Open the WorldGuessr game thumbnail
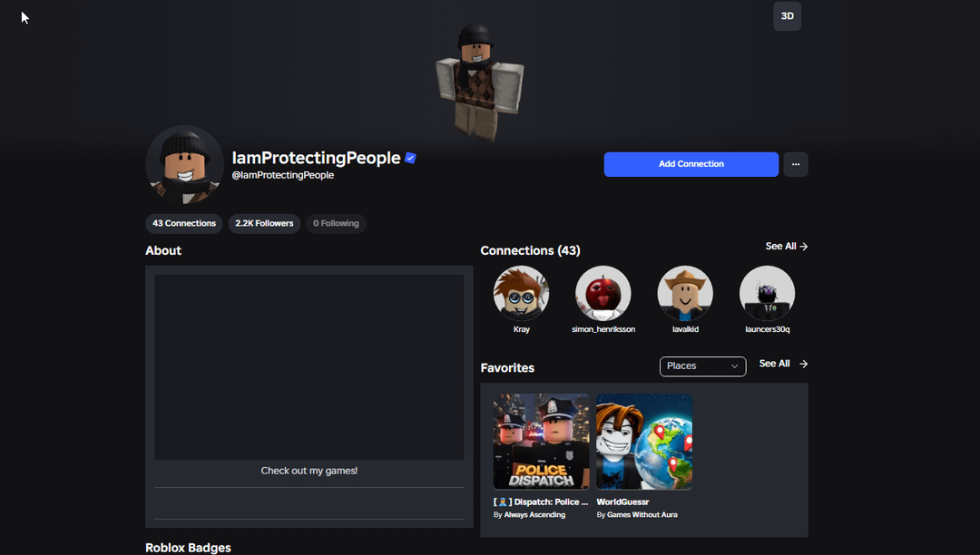Image resolution: width=980 pixels, height=555 pixels. tap(644, 442)
